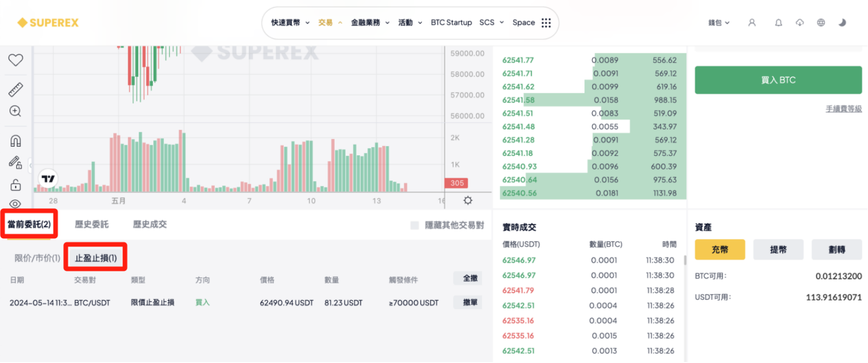Viewport: 868px width, 363px height.
Task: Click the SuperEx logo
Action: click(x=48, y=22)
